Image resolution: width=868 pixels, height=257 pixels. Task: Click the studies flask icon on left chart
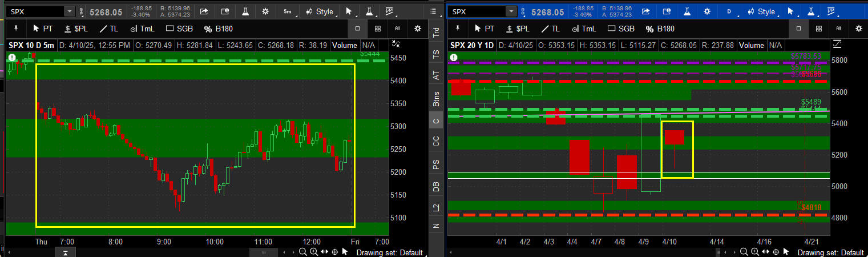pyautogui.click(x=245, y=11)
